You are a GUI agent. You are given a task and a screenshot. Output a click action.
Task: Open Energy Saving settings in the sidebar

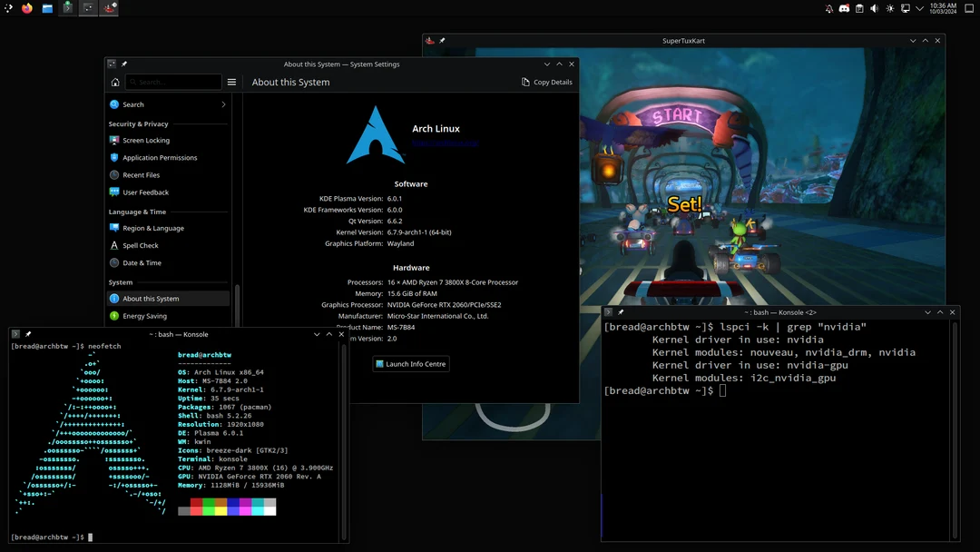[147, 316]
